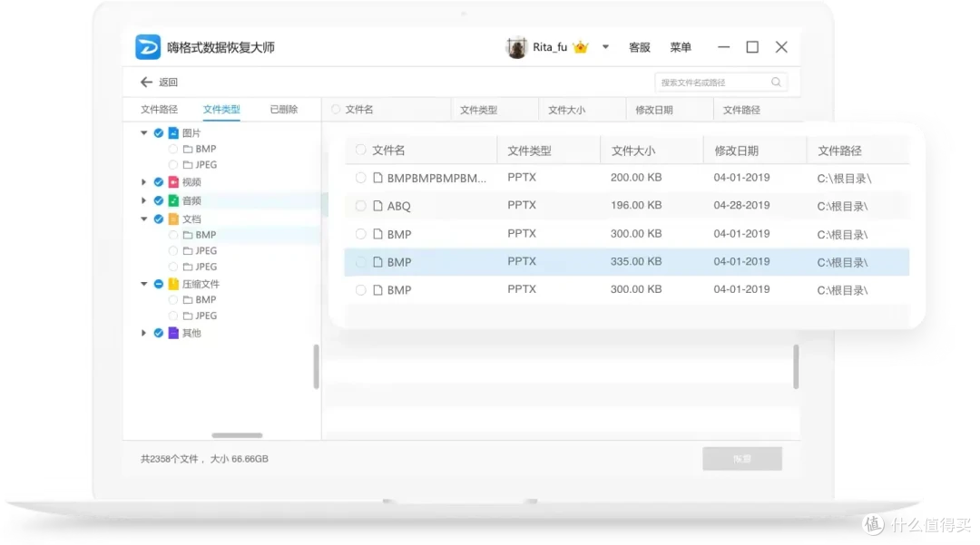Toggle the 压缩文件 partial-selection checkbox
Image resolution: width=980 pixels, height=545 pixels.
pos(158,284)
